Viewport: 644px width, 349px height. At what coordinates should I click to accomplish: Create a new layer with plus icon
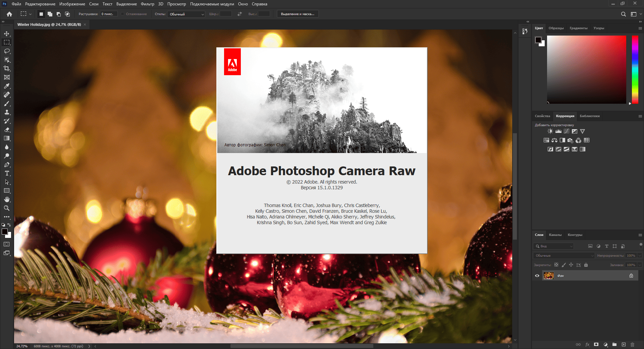tap(624, 345)
